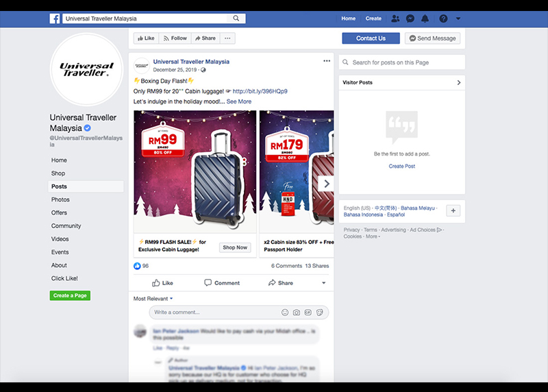This screenshot has height=392, width=548.
Task: Open the Photos tab in sidebar
Action: 60,199
